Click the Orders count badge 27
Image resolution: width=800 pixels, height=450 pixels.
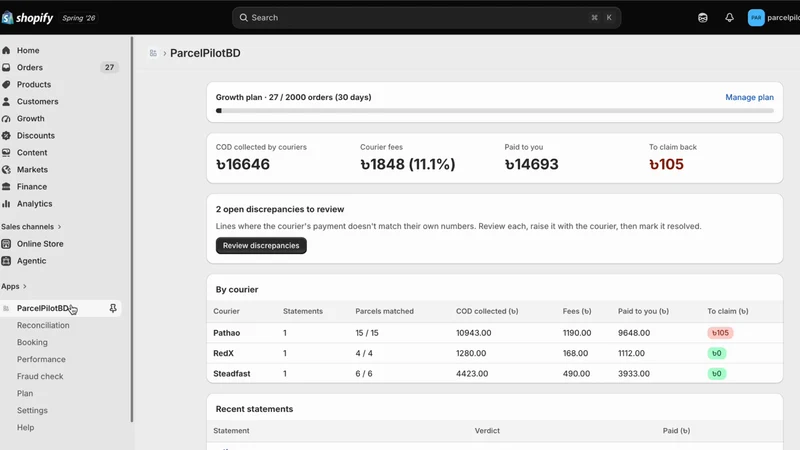pyautogui.click(x=109, y=67)
